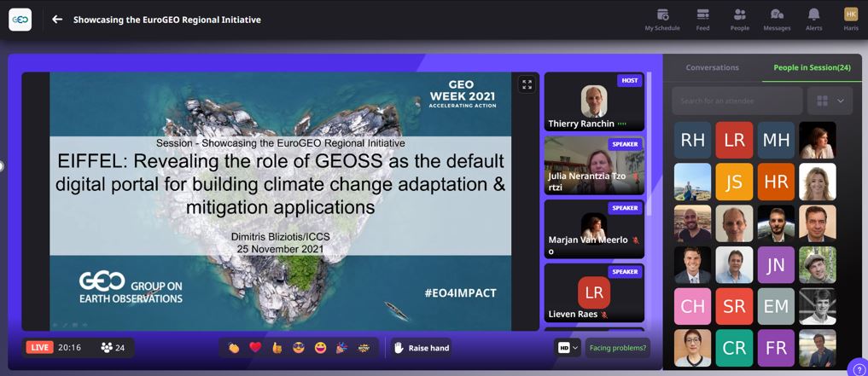
Task: Select Marjan Van Meerloo speaker tile
Action: coord(595,229)
